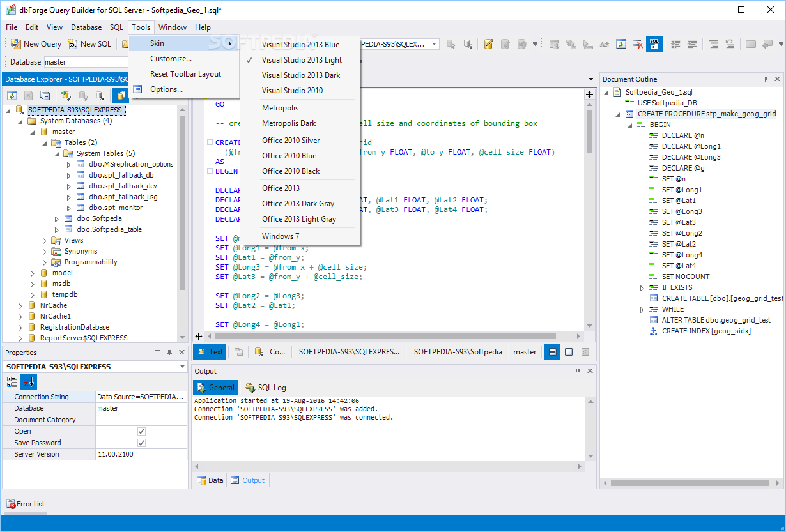
Task: Click the horizontal split view icon in editor bar
Action: point(552,352)
